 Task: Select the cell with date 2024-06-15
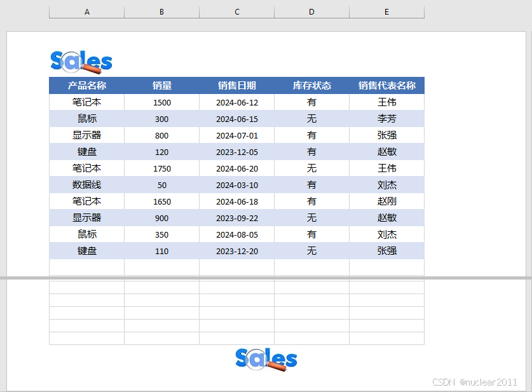[237, 119]
